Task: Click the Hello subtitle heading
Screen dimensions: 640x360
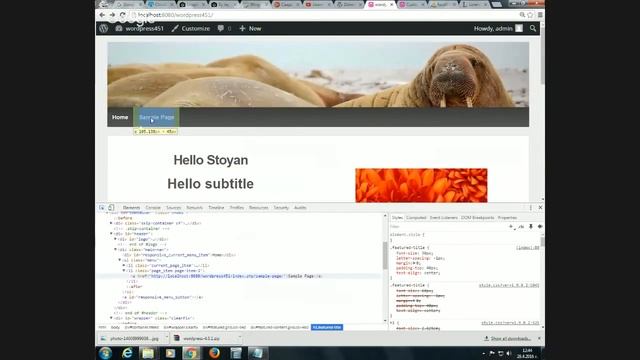Action: 211,184
